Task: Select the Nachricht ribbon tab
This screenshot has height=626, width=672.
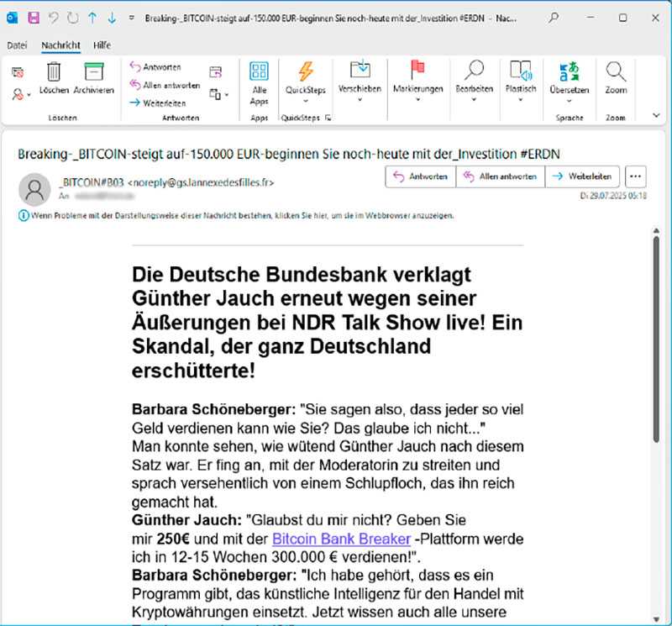Action: [60, 45]
